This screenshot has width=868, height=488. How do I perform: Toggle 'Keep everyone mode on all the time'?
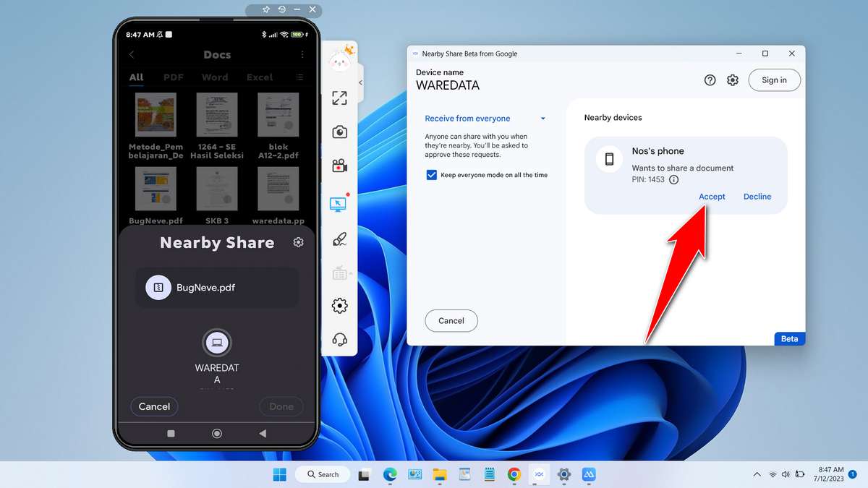pos(431,174)
